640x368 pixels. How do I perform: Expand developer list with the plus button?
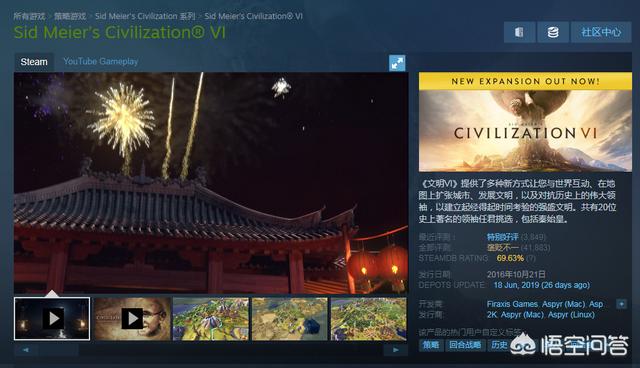621,304
